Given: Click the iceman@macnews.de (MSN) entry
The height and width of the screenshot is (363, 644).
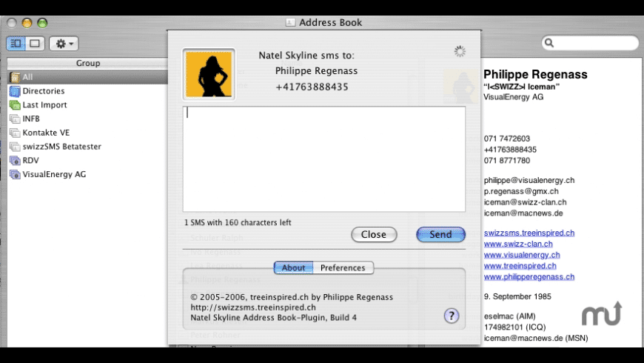Looking at the screenshot, I should [x=536, y=338].
